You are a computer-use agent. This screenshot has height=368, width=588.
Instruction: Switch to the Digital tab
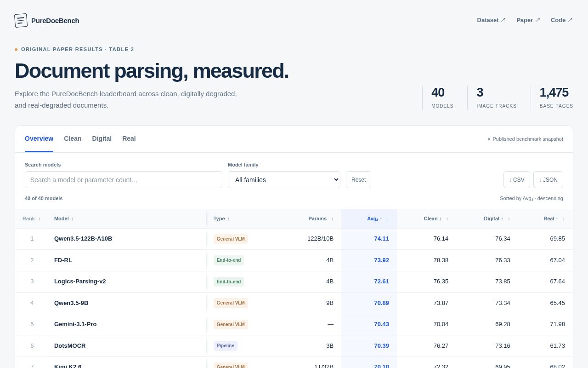point(102,138)
